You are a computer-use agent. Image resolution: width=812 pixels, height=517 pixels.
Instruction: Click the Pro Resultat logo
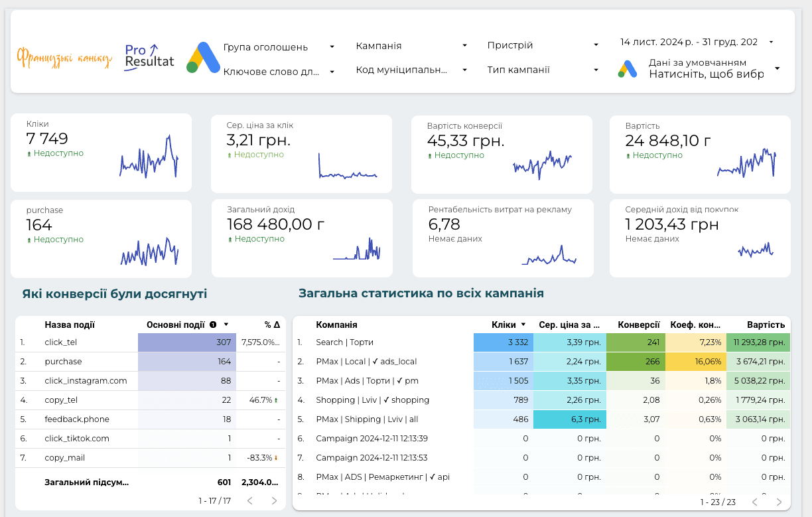point(149,57)
